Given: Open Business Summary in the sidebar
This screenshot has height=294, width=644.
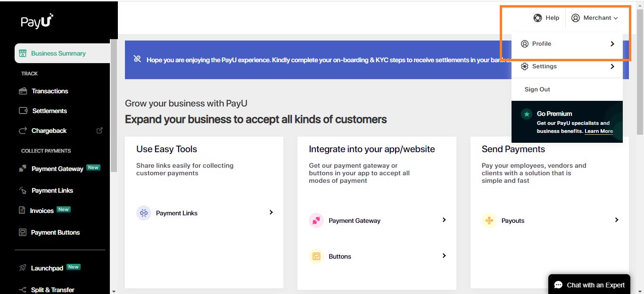Looking at the screenshot, I should tap(58, 53).
